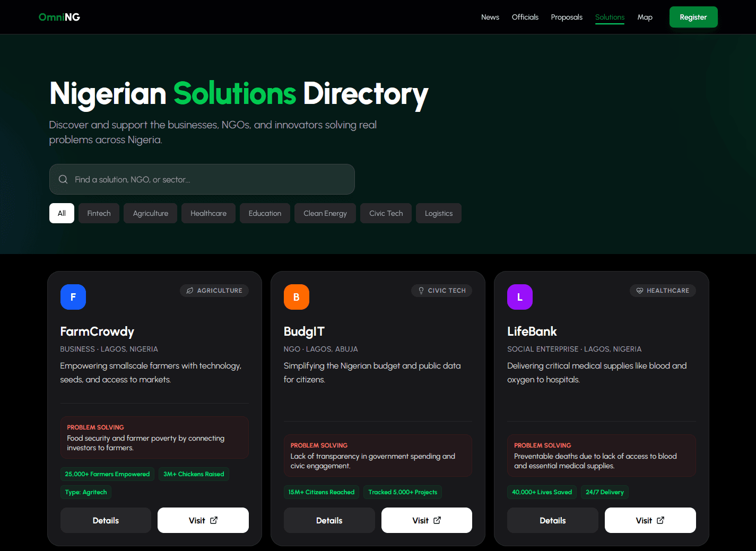
Task: Open Details for FarmCrowdy
Action: [106, 520]
